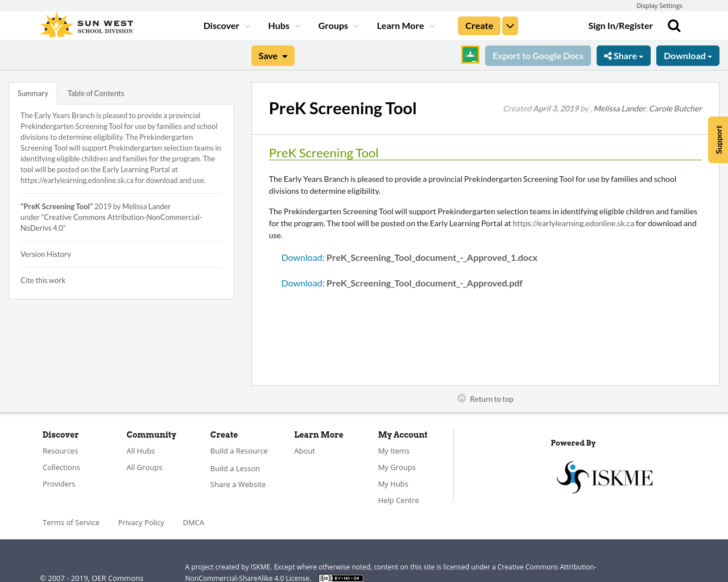Switch to the Table of Contents tab
728x582 pixels.
click(x=96, y=92)
